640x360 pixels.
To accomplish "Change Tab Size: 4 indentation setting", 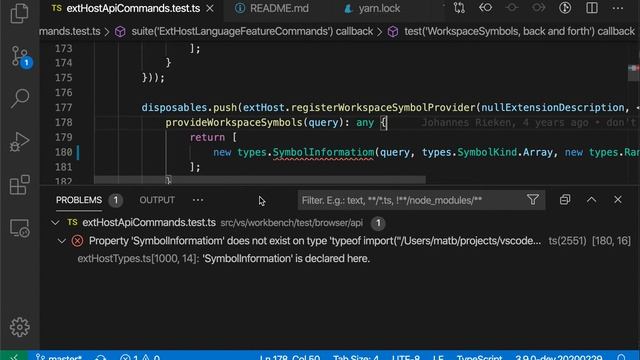I will coord(356,357).
